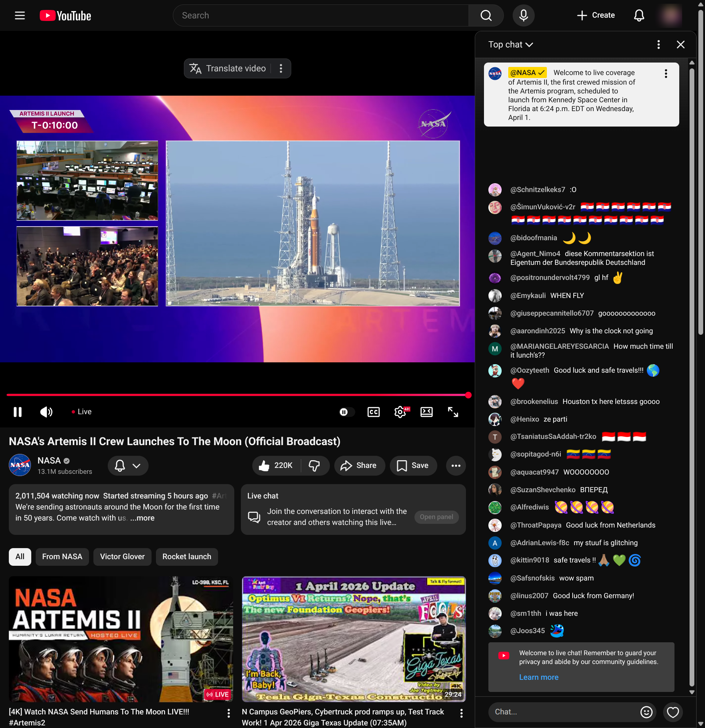Pause the live video
Image resolution: width=705 pixels, height=728 pixels.
coord(17,412)
